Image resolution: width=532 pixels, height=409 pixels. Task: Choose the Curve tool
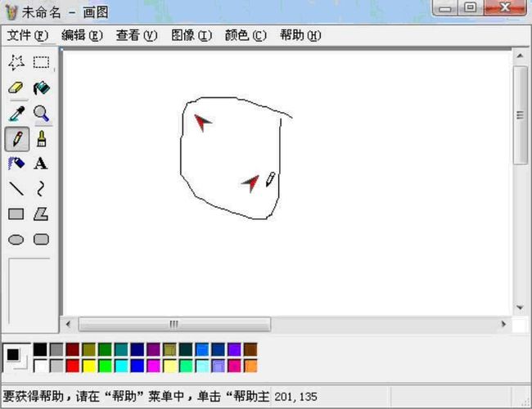click(41, 189)
